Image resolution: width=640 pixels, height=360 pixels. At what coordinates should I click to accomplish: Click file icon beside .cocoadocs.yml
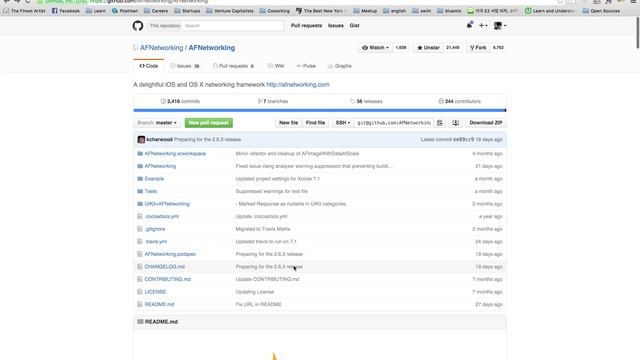point(140,217)
